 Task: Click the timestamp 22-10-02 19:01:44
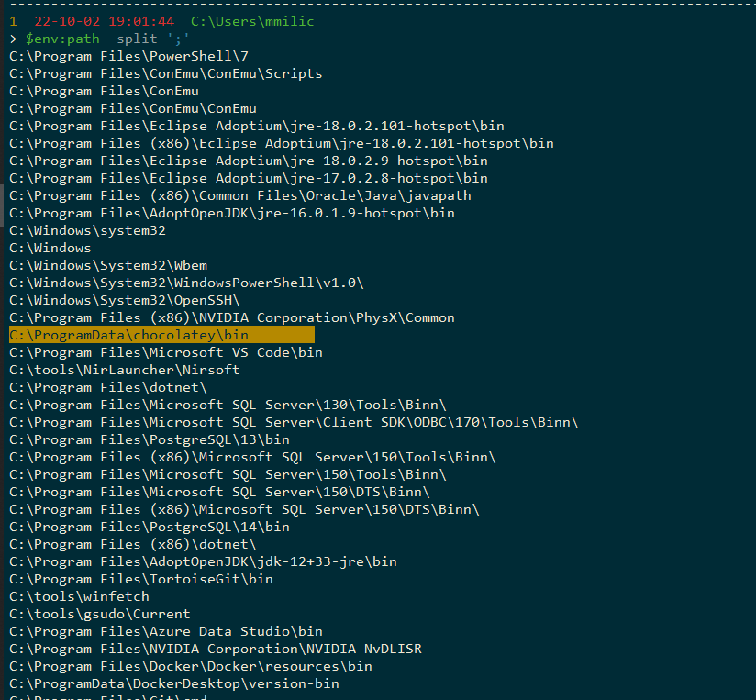click(x=105, y=22)
